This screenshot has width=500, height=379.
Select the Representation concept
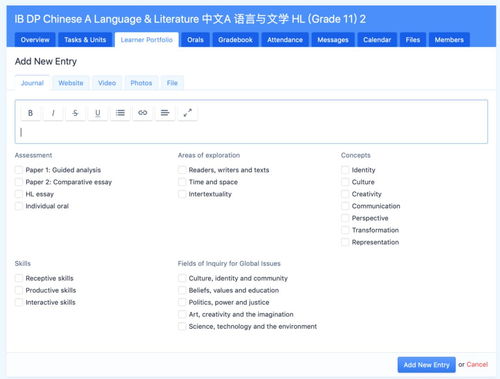(345, 242)
